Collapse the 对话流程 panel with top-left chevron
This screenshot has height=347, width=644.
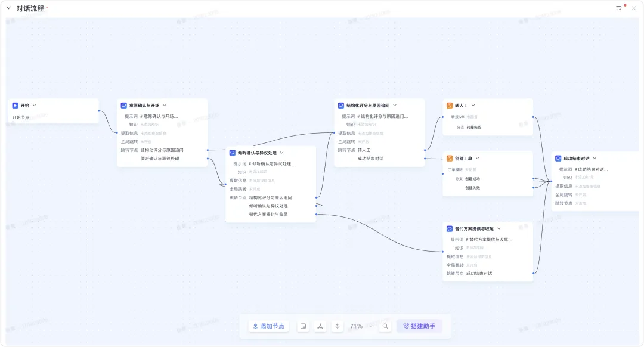(8, 8)
